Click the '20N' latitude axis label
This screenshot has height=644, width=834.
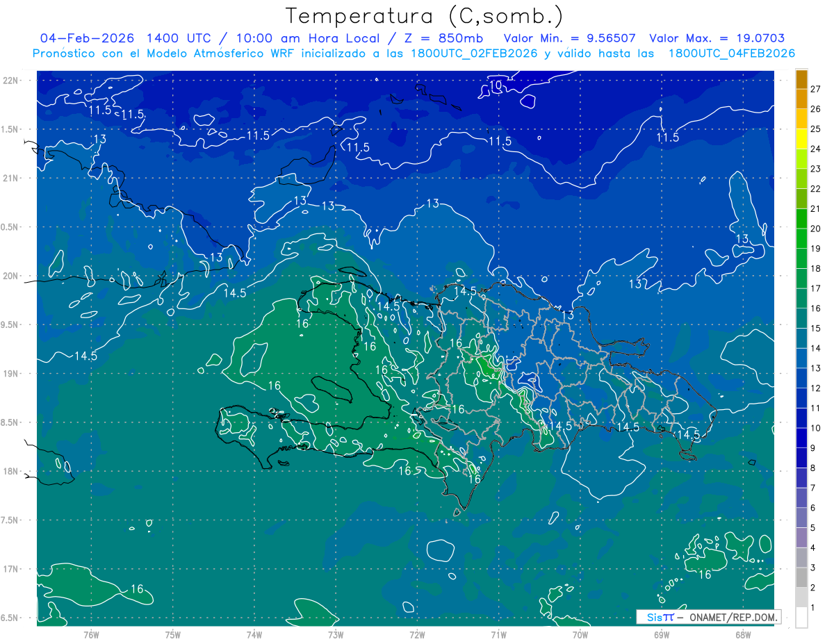coord(10,276)
